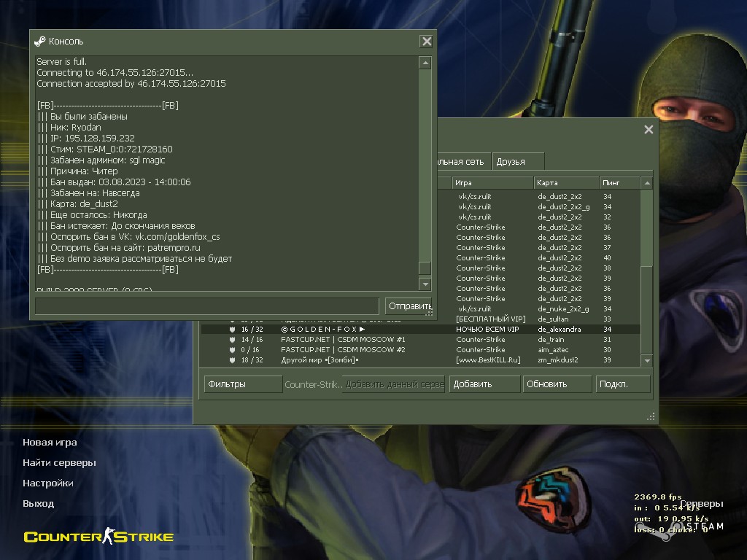Screen dimensions: 747x560
Task: Click the de_nuke_2x2_g map cell
Action: pyautogui.click(x=564, y=309)
